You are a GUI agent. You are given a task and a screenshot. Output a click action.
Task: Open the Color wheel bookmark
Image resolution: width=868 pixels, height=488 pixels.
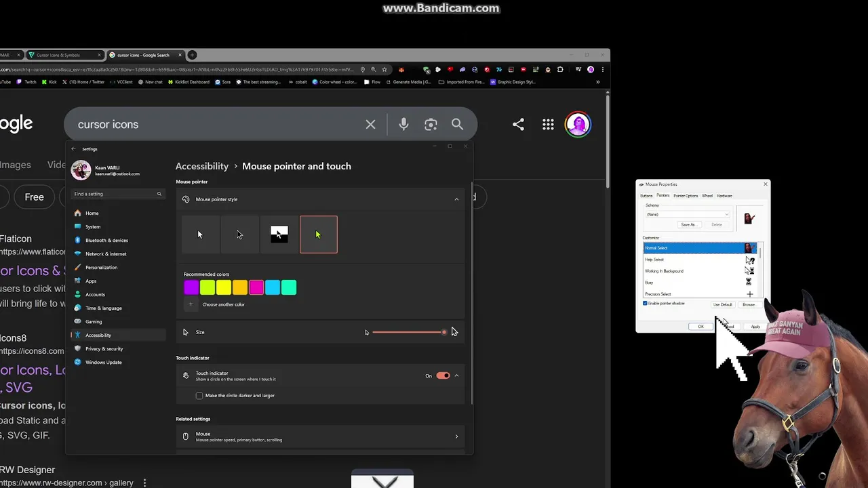[x=334, y=82]
